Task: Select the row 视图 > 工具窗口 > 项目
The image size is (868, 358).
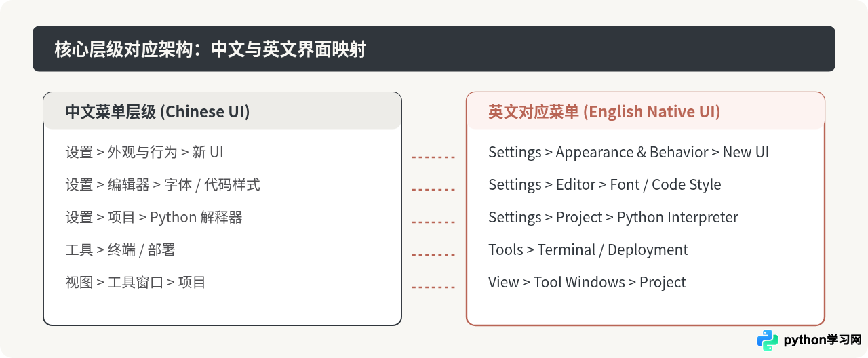Action: [x=136, y=283]
